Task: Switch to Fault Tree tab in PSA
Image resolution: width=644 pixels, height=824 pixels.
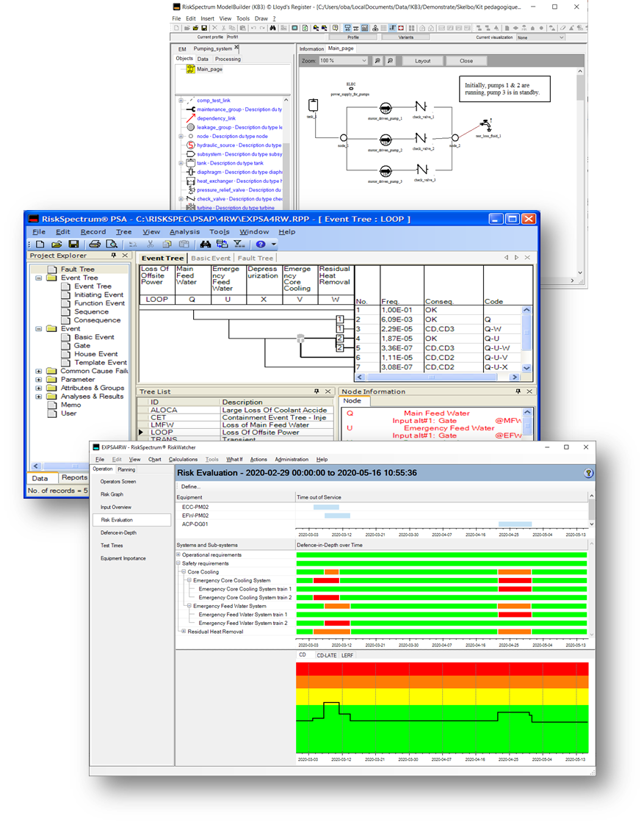Action: point(256,258)
